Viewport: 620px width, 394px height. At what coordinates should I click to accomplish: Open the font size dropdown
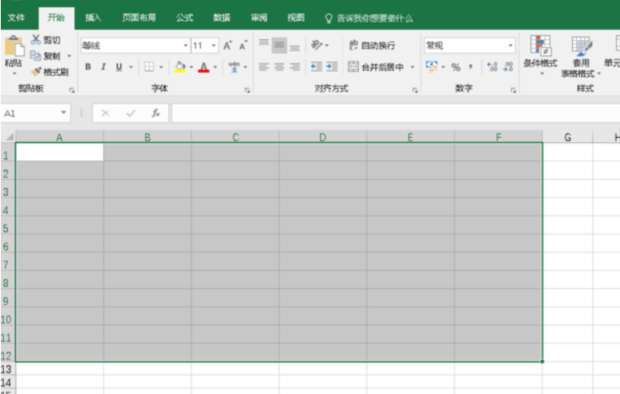coord(214,45)
